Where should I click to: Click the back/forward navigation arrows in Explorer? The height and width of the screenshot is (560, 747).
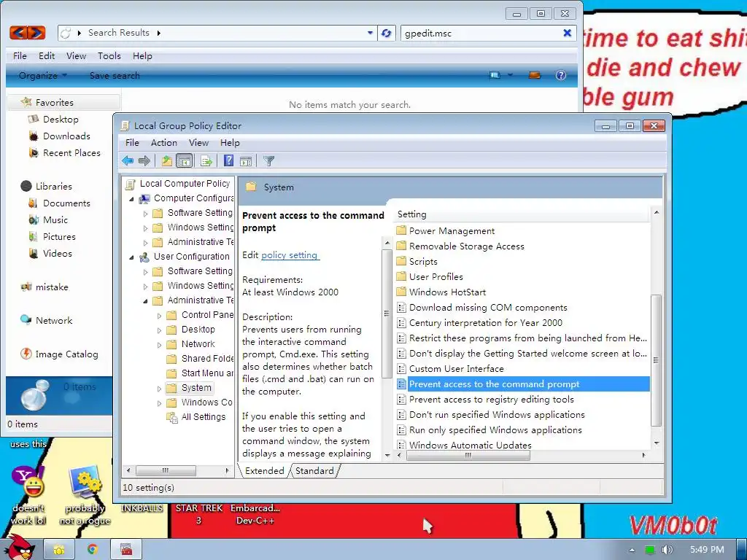point(28,33)
